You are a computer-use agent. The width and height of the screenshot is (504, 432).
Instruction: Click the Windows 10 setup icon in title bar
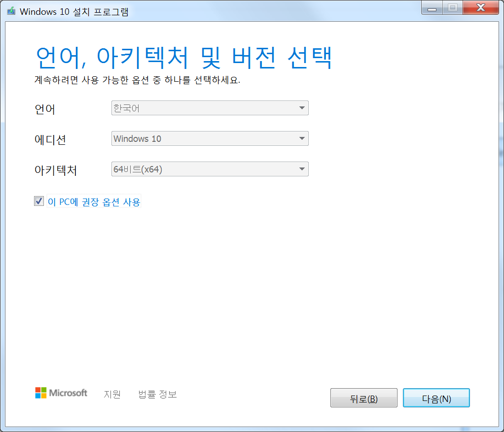coord(11,11)
